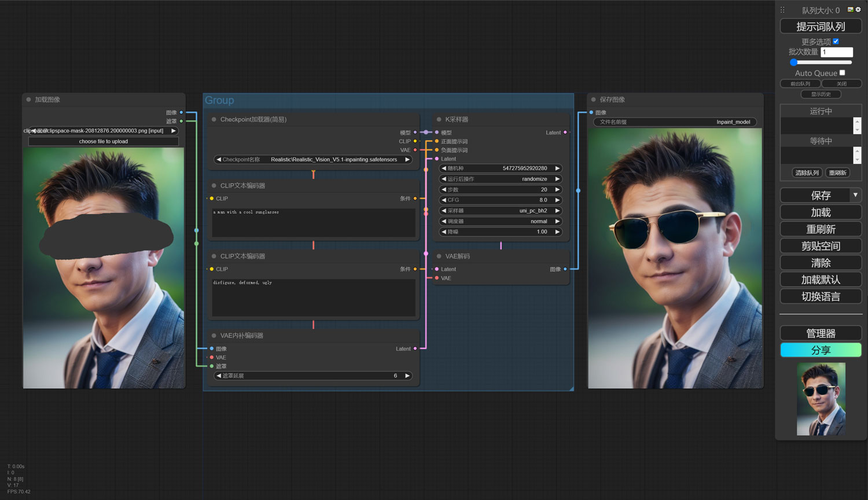Click the 提示词队列 queue button
The height and width of the screenshot is (500, 868).
821,26
